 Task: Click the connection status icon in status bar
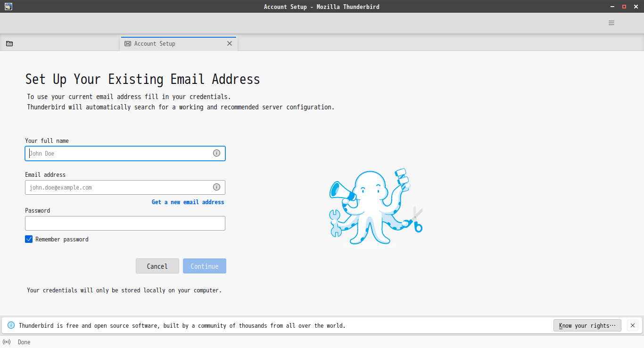click(x=7, y=342)
